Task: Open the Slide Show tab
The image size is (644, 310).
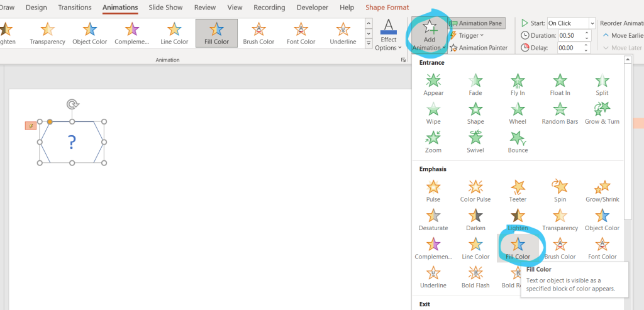Action: pos(165,8)
